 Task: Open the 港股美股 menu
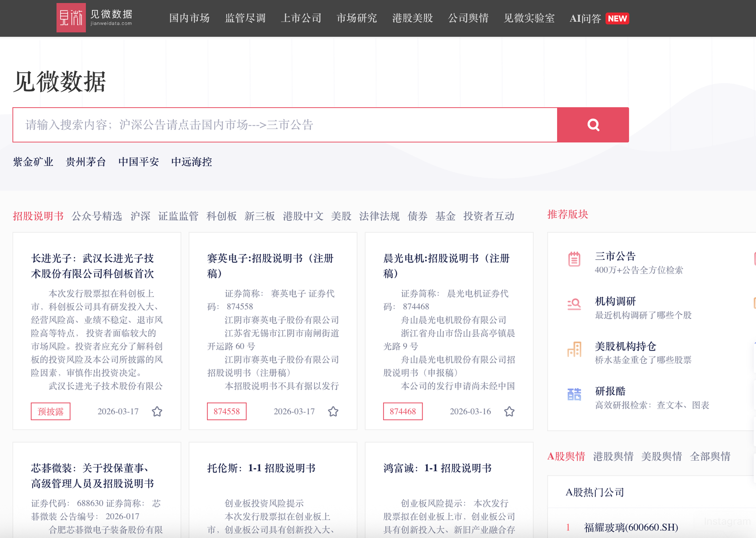(x=412, y=18)
